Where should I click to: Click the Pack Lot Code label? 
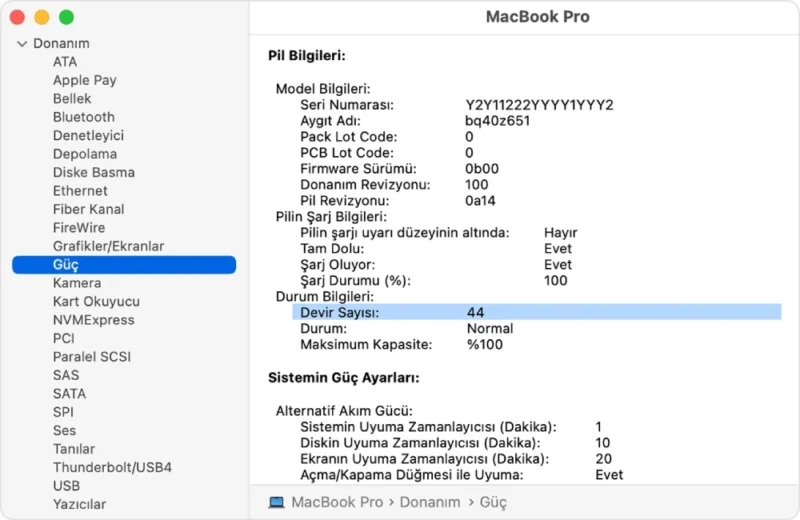pyautogui.click(x=348, y=137)
